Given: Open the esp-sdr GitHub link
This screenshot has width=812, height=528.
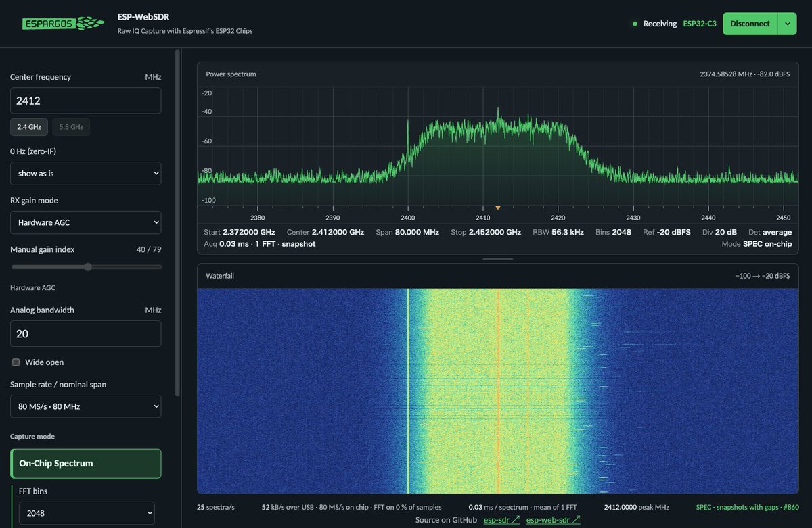Looking at the screenshot, I should 501,520.
